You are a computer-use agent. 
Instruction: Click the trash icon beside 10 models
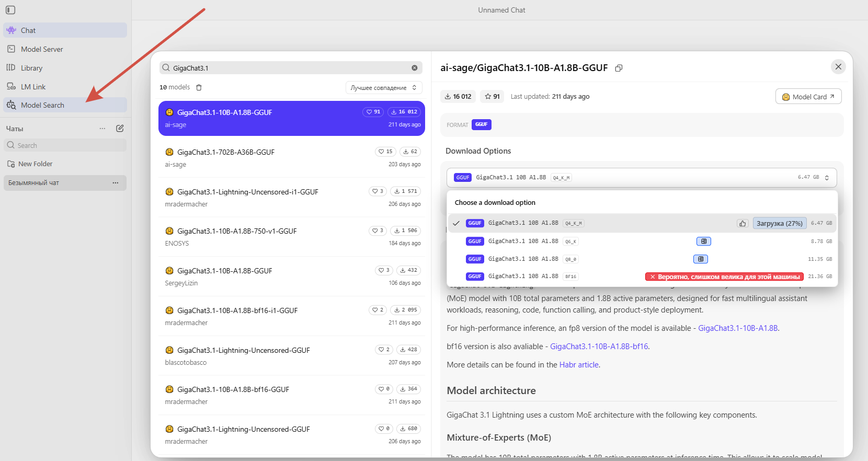coord(199,87)
